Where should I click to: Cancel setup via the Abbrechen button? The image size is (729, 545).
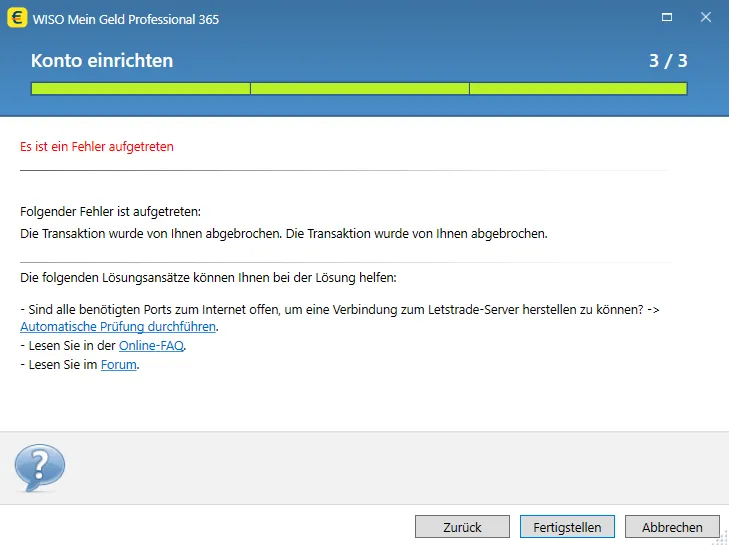click(x=671, y=527)
